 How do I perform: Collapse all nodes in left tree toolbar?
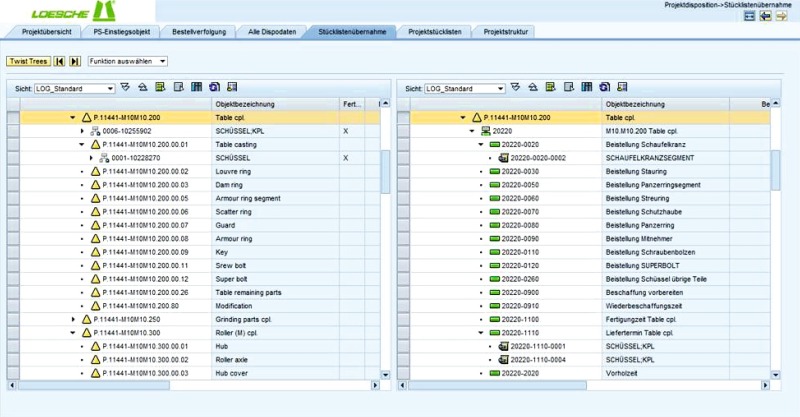pyautogui.click(x=143, y=88)
